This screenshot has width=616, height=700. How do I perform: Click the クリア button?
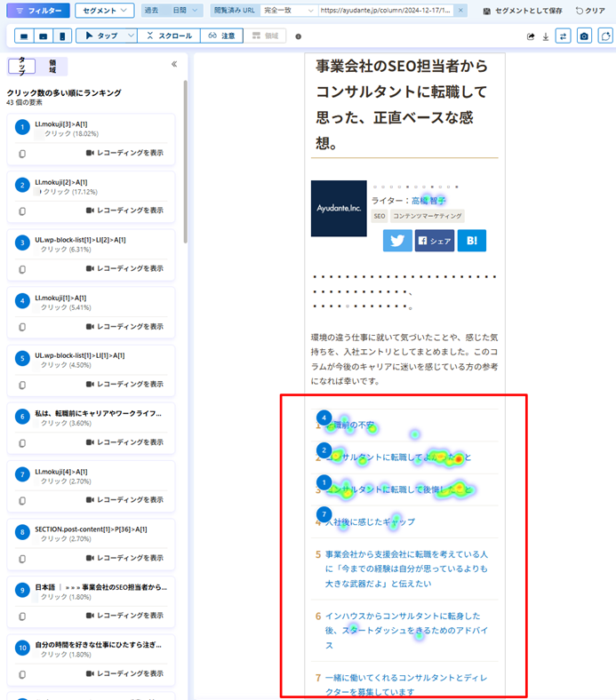[x=590, y=11]
